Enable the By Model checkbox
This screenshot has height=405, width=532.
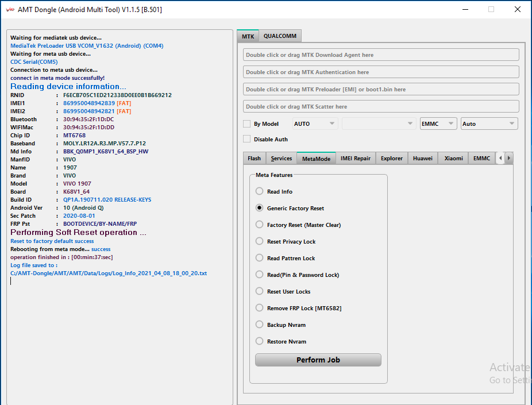pos(247,124)
